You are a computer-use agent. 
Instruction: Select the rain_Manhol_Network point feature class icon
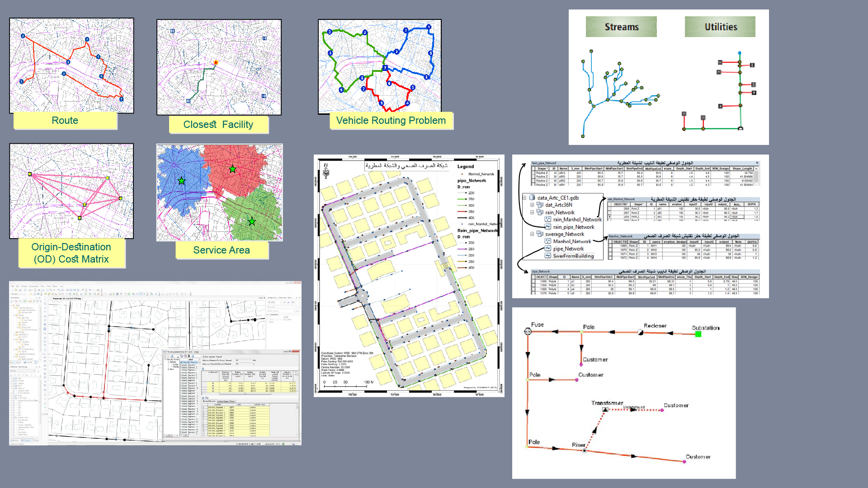tap(548, 219)
